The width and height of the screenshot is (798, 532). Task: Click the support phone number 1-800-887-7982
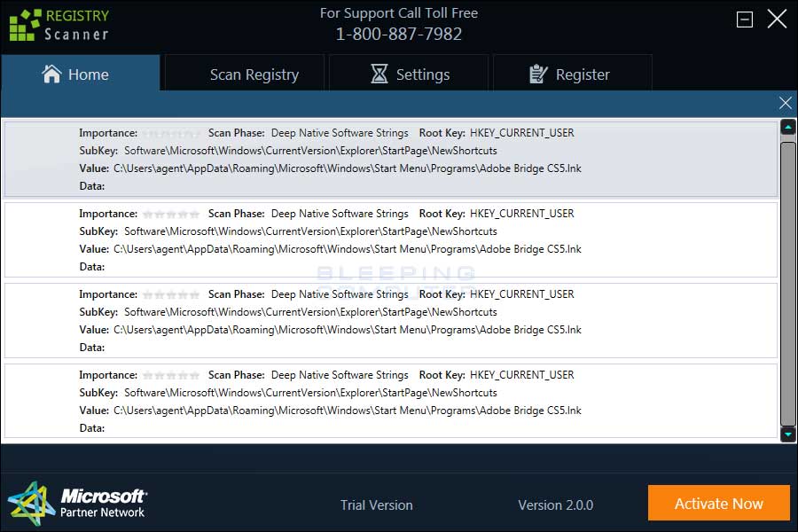[x=398, y=34]
